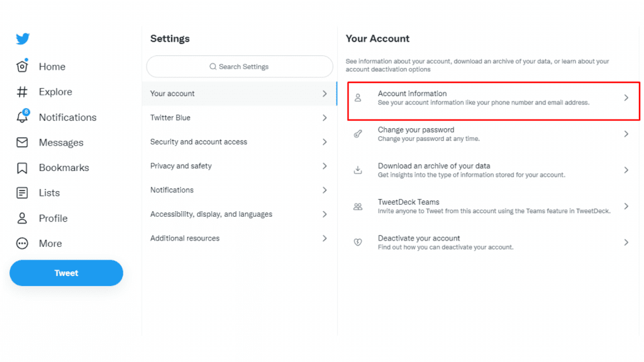Open the More menu with the ellipsis icon
This screenshot has height=362, width=644.
click(21, 243)
